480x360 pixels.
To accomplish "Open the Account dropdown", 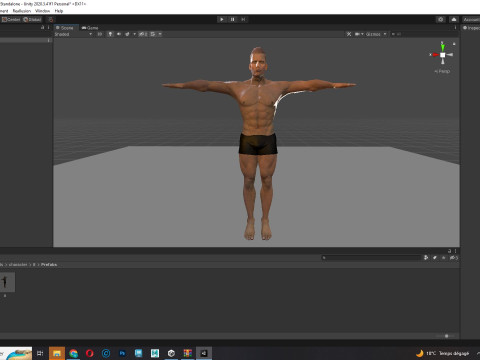I will (x=471, y=19).
